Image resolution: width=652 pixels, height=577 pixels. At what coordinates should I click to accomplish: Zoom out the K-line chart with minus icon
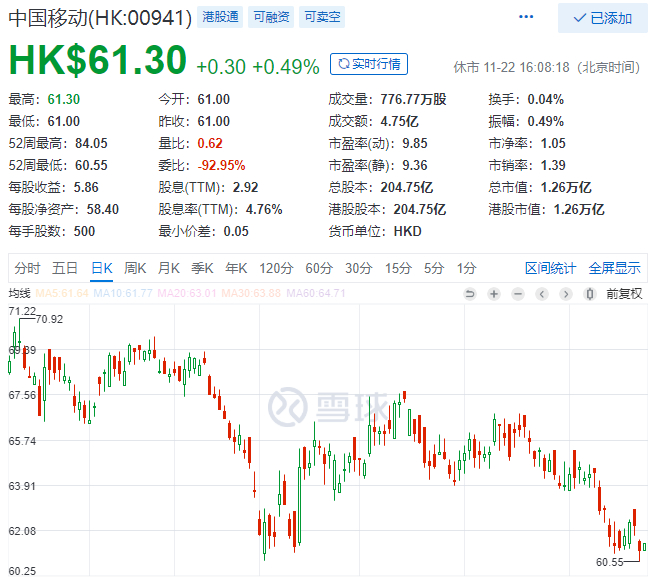[x=518, y=294]
